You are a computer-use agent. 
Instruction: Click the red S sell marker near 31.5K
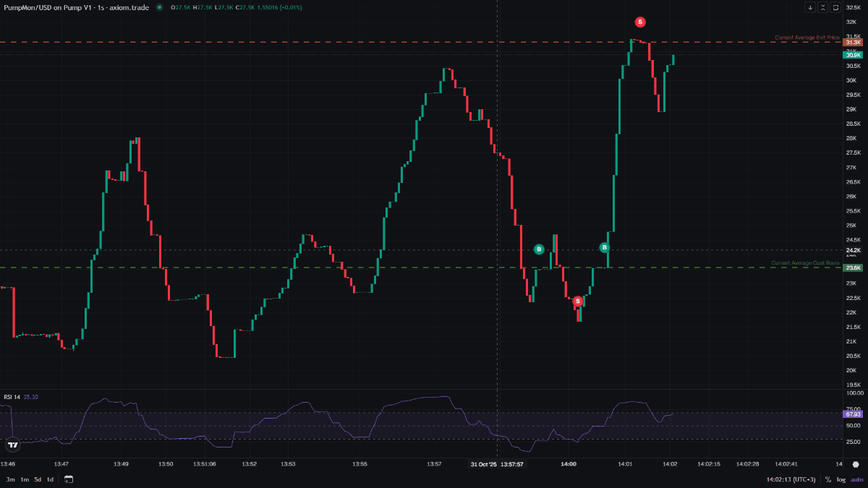(x=639, y=22)
